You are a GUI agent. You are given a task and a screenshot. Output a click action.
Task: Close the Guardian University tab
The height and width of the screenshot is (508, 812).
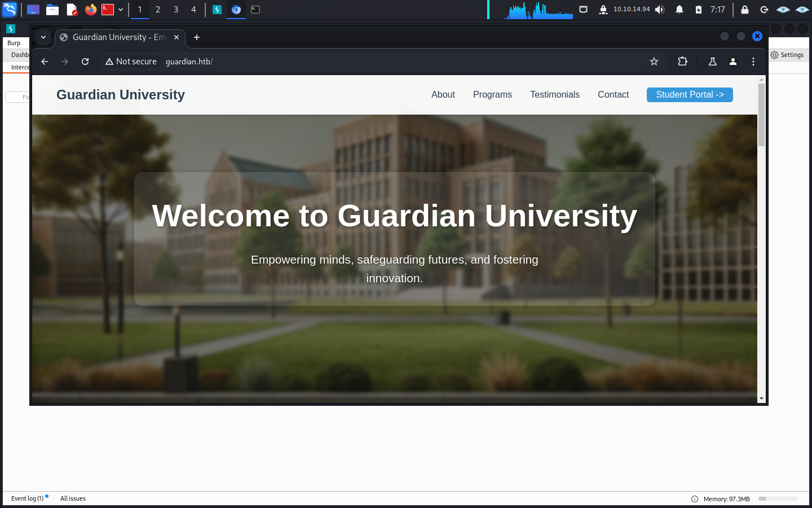pos(176,37)
